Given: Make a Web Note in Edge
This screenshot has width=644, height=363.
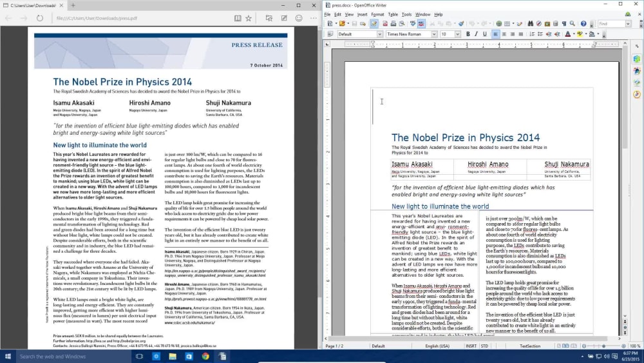Looking at the screenshot, I should click(x=284, y=18).
